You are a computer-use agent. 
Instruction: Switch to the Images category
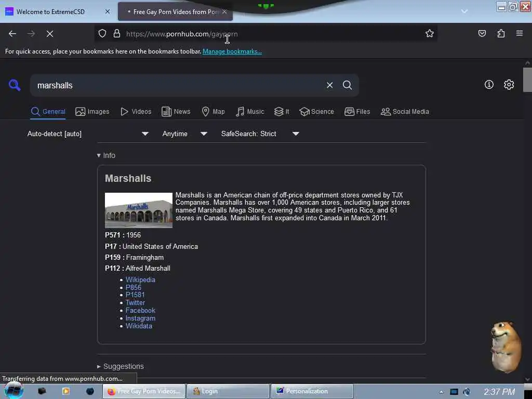click(92, 112)
